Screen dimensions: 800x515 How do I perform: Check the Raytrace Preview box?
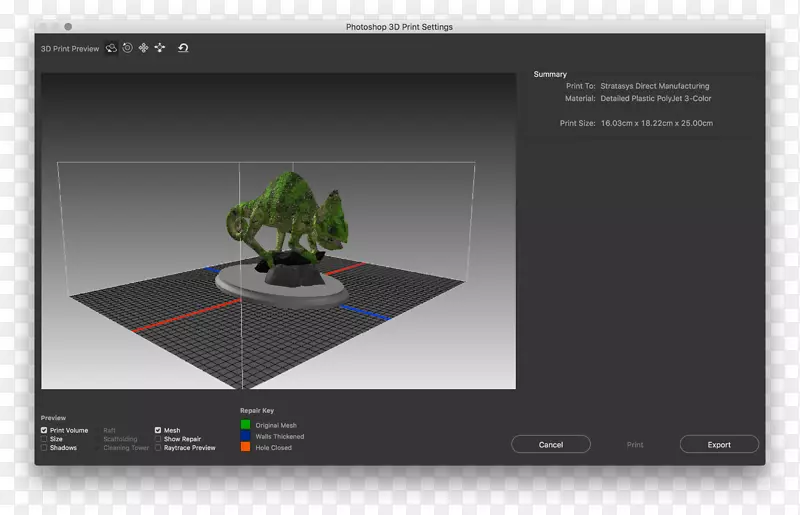[x=158, y=448]
